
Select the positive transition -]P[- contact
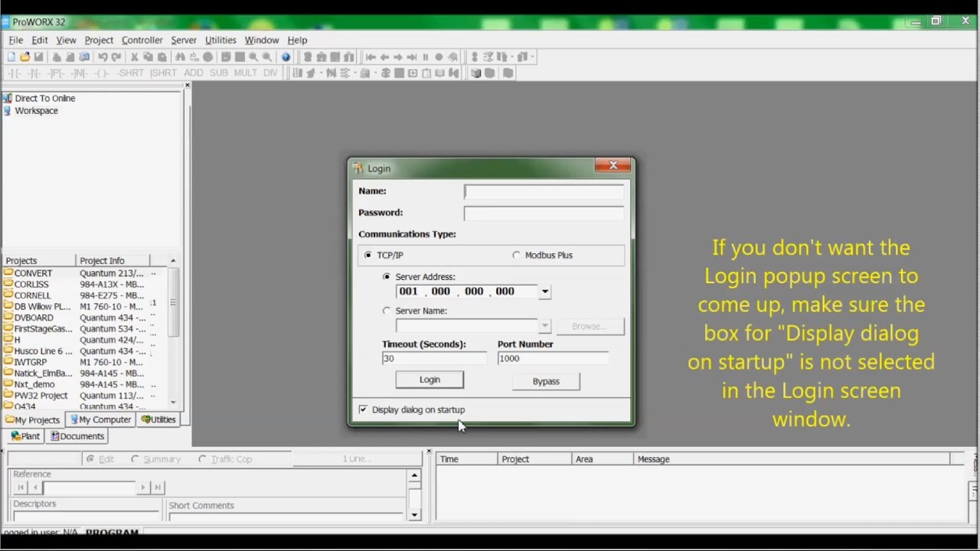point(56,73)
